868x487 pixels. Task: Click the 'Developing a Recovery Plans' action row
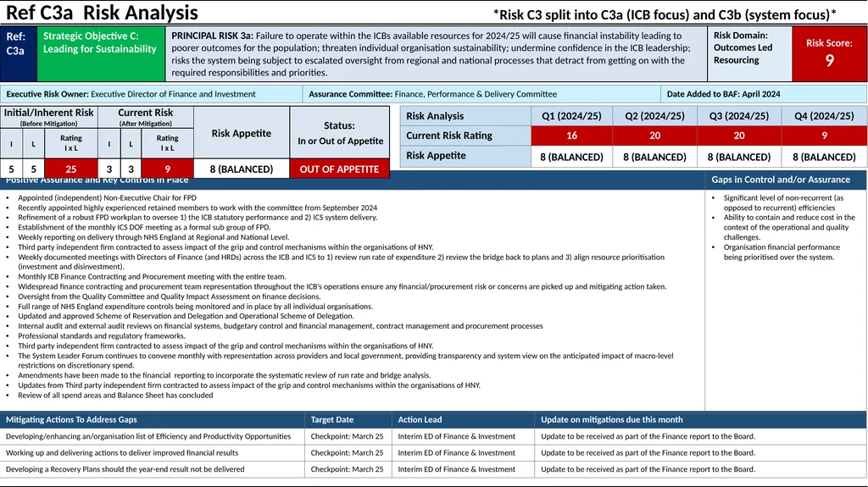coord(434,468)
